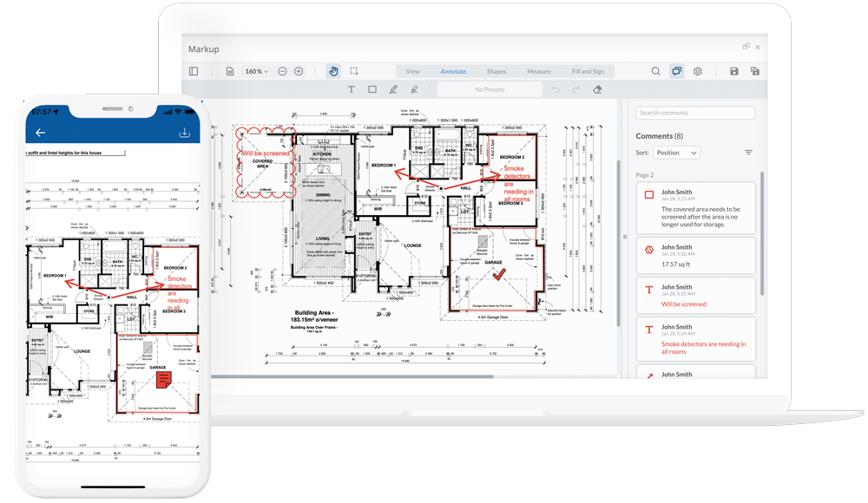Viewport: 868px width, 503px height.
Task: Expand the Sort Position dropdown
Action: [x=676, y=153]
